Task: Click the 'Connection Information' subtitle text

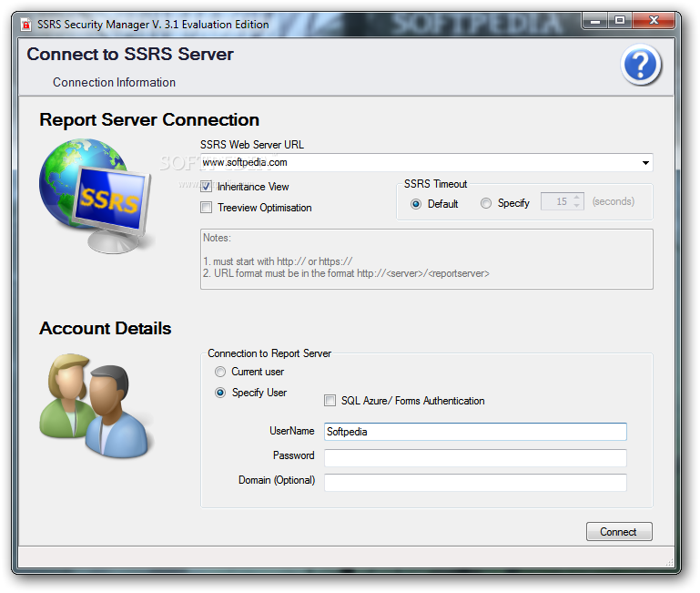Action: tap(115, 83)
